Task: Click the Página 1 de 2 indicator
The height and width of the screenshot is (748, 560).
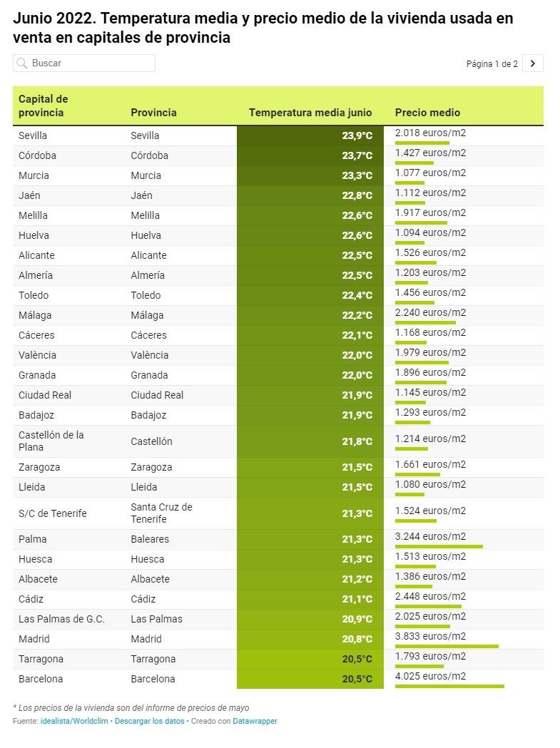Action: (x=492, y=64)
